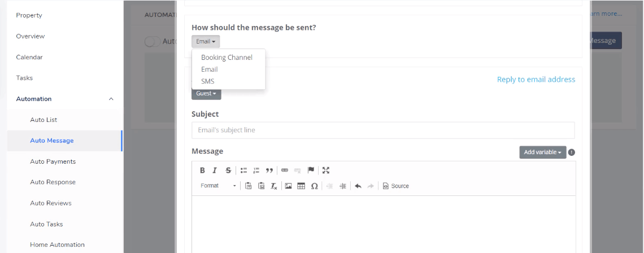
Task: Click the Email's subject line field
Action: pos(383,130)
